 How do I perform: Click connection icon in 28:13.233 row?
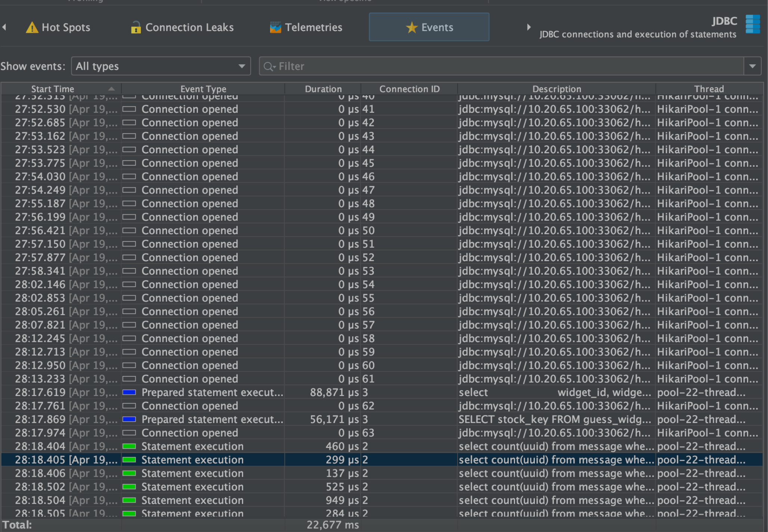tap(129, 379)
